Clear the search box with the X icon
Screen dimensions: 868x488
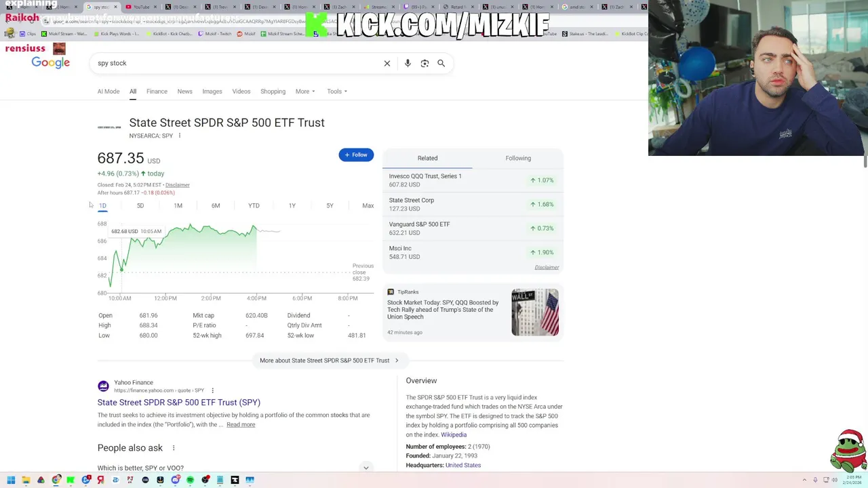[387, 63]
